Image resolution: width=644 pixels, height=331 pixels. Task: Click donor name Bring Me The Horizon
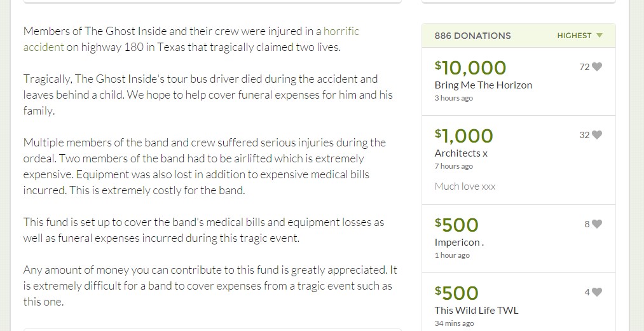[483, 85]
